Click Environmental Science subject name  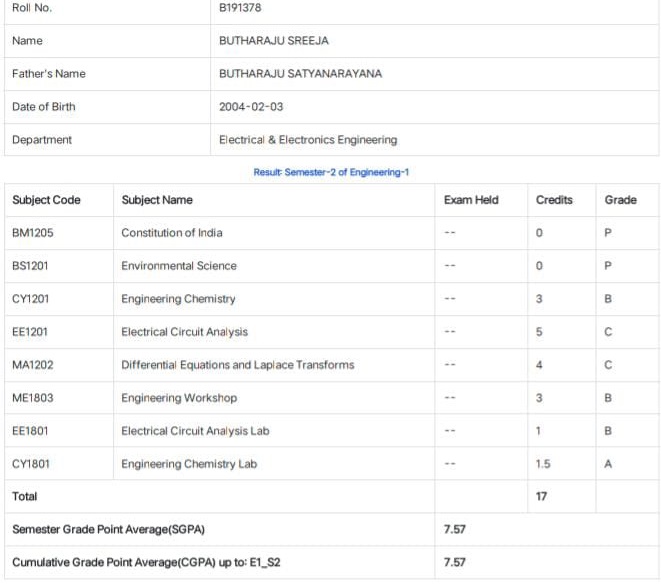tap(179, 266)
